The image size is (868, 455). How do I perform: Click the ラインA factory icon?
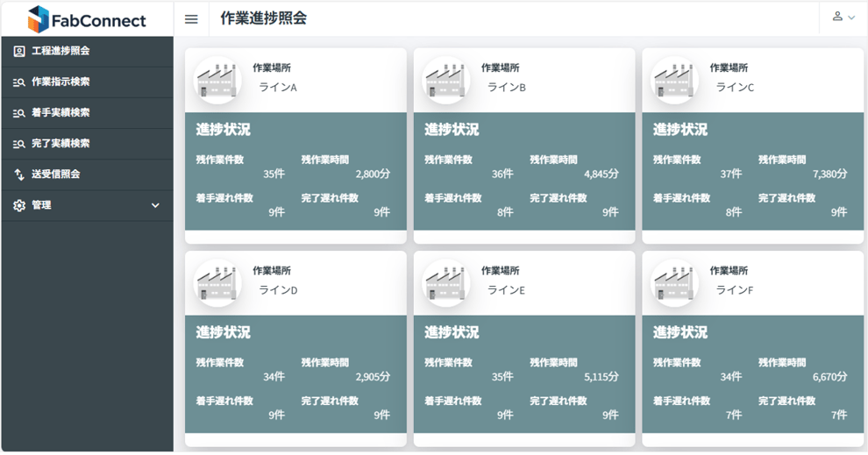(x=217, y=81)
